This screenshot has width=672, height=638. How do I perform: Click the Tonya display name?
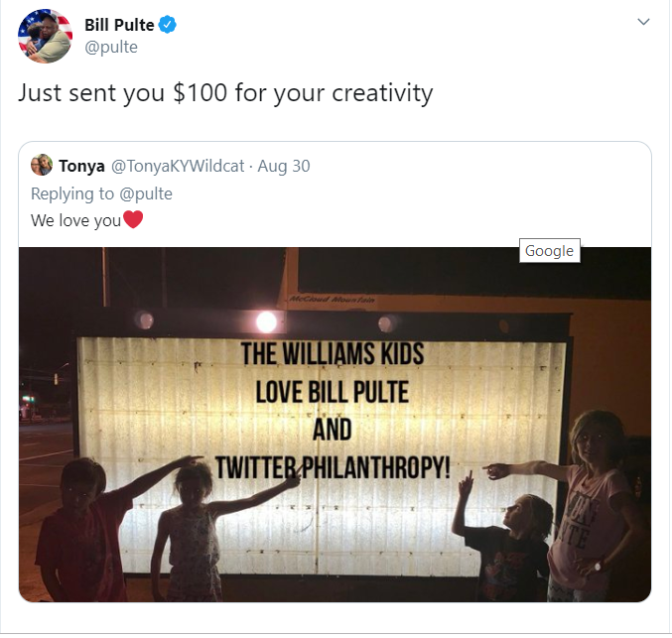tap(82, 166)
